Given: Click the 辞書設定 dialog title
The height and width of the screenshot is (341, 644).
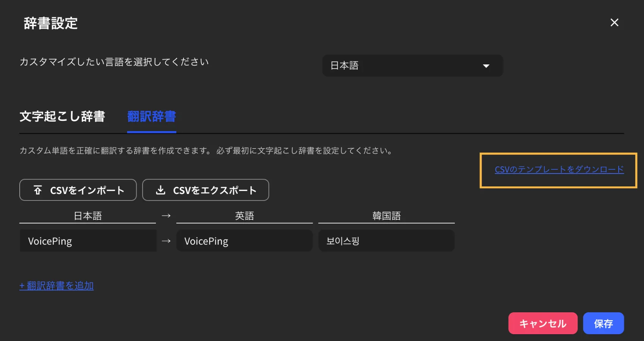Looking at the screenshot, I should point(51,23).
